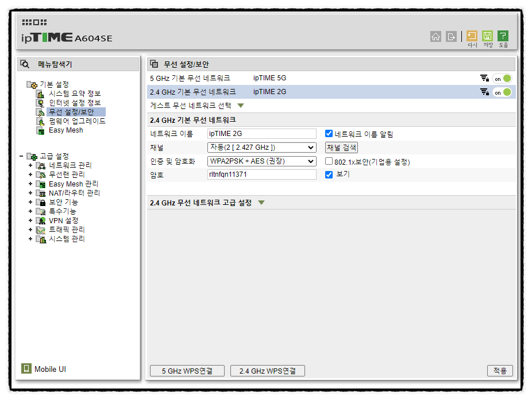Click the 적용 apply button
Screen dimensions: 532x400
click(500, 371)
